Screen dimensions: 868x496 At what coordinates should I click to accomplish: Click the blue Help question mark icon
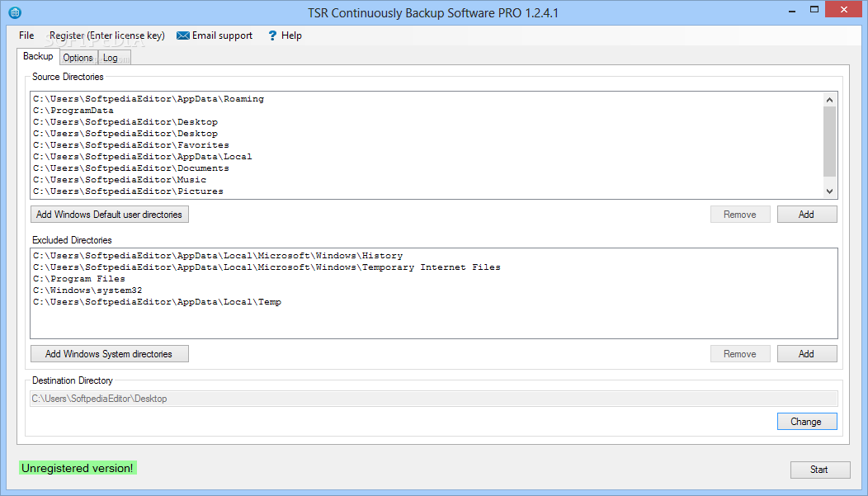[272, 35]
